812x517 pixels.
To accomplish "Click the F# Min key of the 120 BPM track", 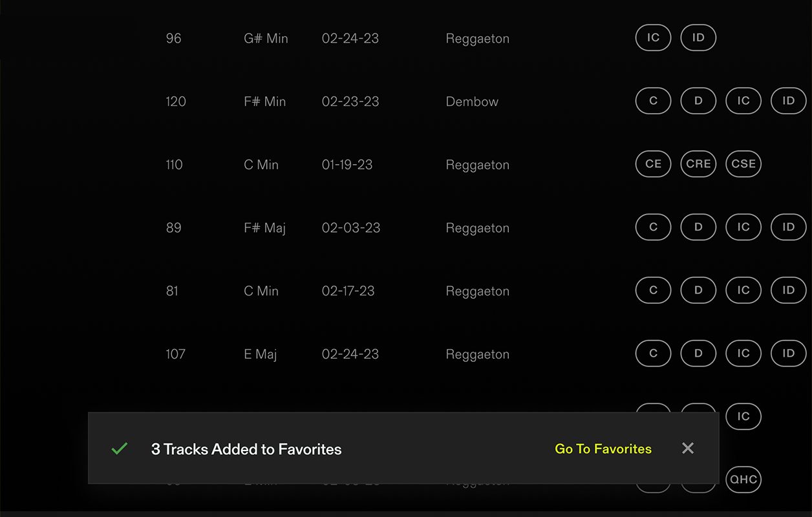I will coord(264,101).
